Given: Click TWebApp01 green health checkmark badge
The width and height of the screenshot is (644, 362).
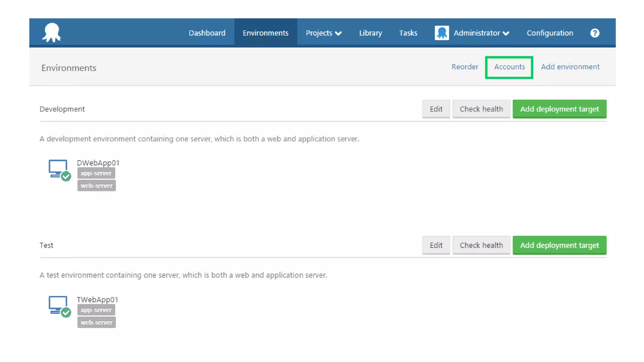Looking at the screenshot, I should coord(66,313).
